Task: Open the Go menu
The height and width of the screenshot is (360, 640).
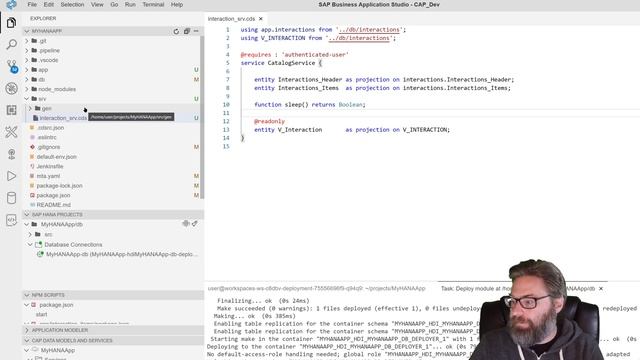Action: (x=114, y=4)
